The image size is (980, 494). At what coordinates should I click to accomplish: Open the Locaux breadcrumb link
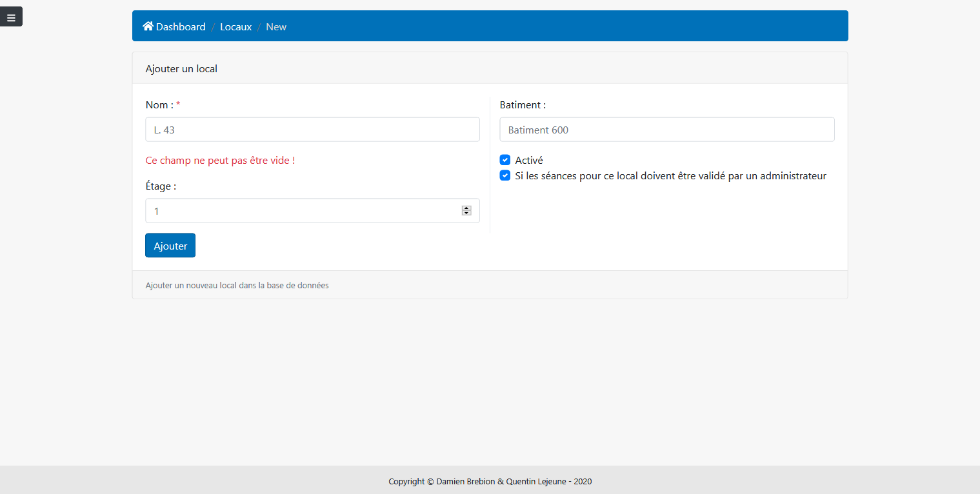(235, 27)
